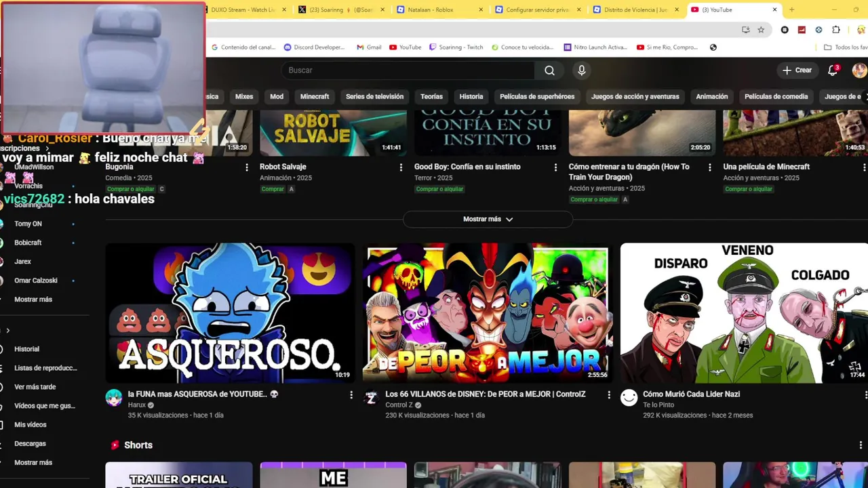This screenshot has height=488, width=868.
Task: Open options for Cómo entrenar a tu dragón
Action: pos(710,167)
